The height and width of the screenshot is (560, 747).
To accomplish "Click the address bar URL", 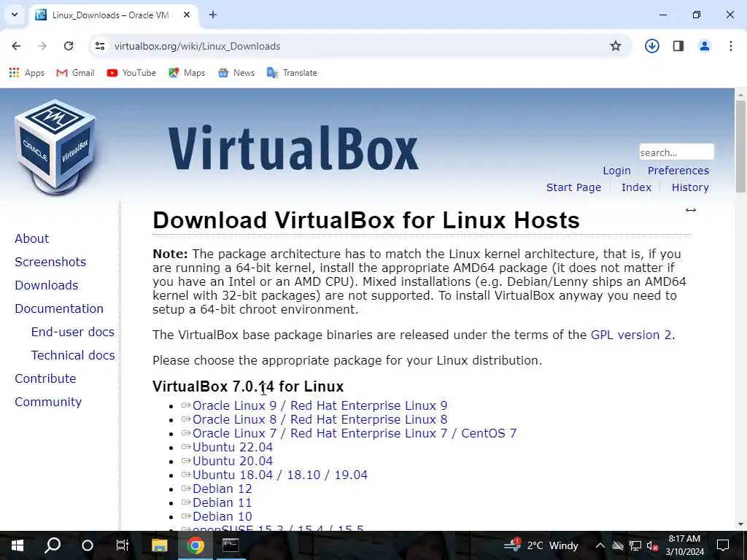I will point(197,46).
